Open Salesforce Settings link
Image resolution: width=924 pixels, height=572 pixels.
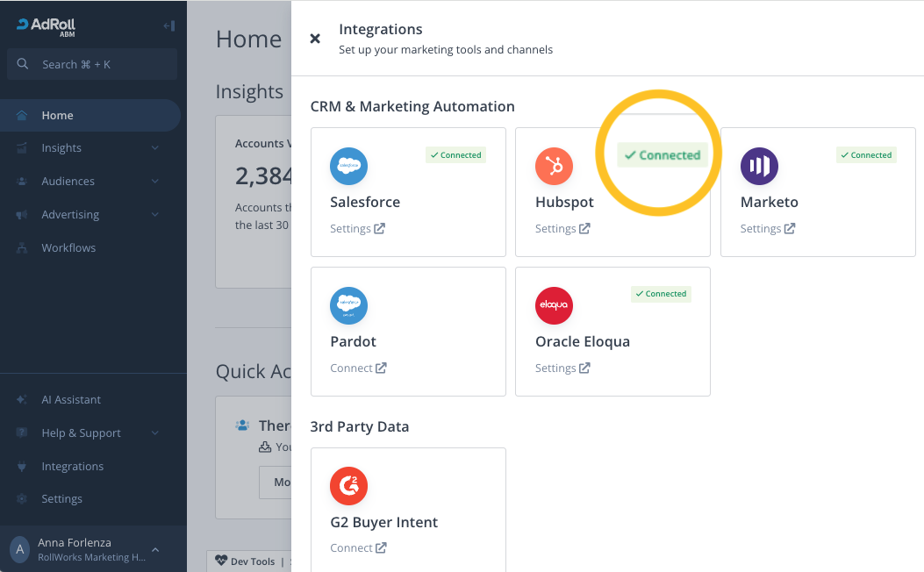(357, 229)
